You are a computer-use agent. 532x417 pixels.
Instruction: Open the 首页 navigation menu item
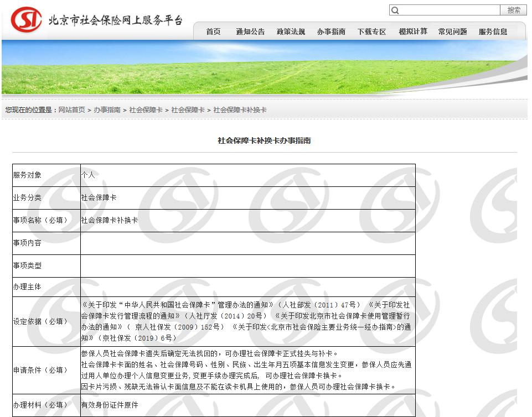[x=213, y=32]
